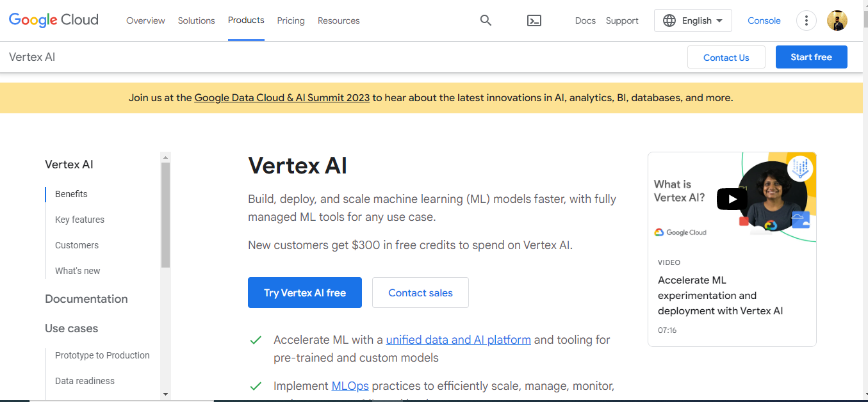The image size is (868, 402).
Task: Click Vertex AI in the sub-header bar
Action: coord(32,57)
